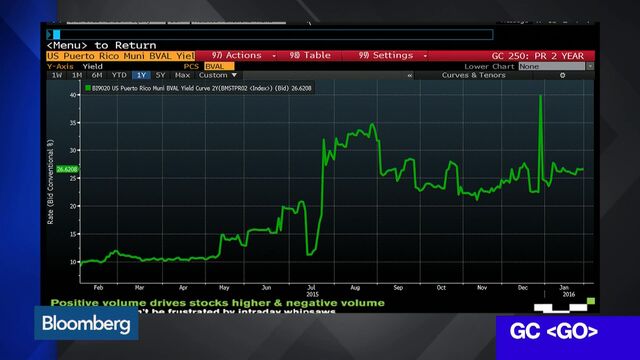
Task: Click green series legend square
Action: (88, 88)
